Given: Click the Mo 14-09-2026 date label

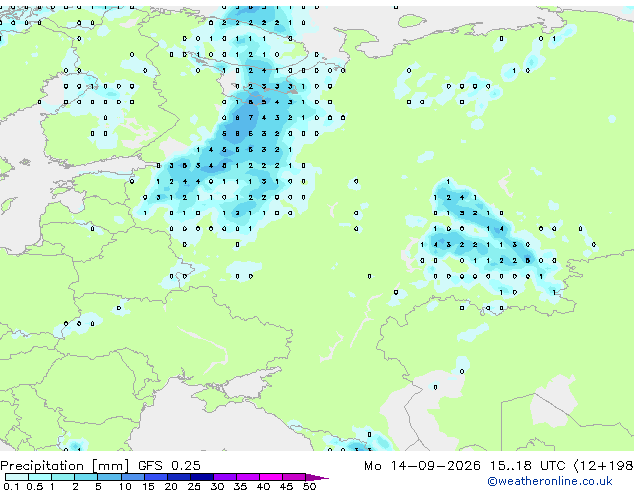Looking at the screenshot, I should (422, 466).
